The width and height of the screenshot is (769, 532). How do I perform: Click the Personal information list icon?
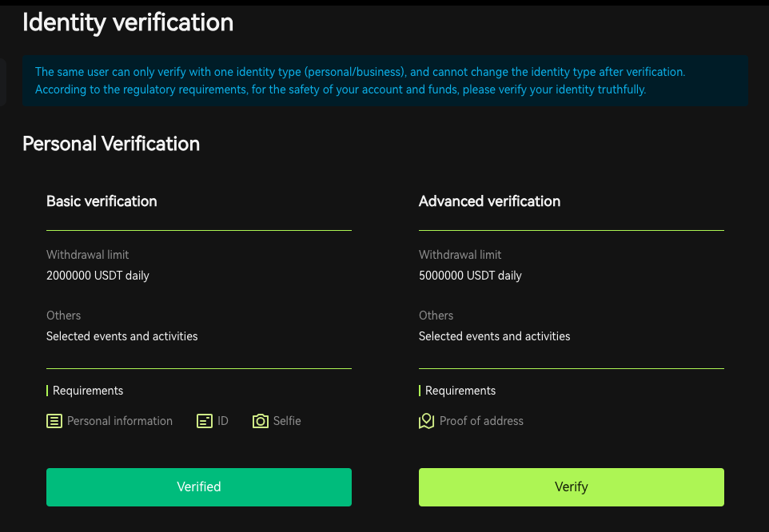point(54,421)
